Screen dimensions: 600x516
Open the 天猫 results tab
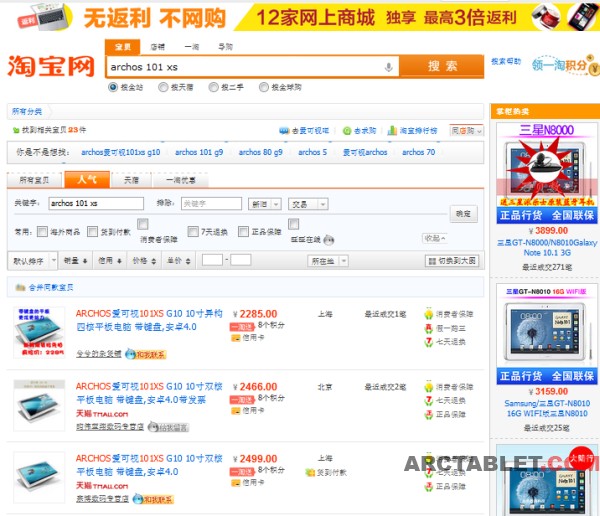tap(131, 180)
